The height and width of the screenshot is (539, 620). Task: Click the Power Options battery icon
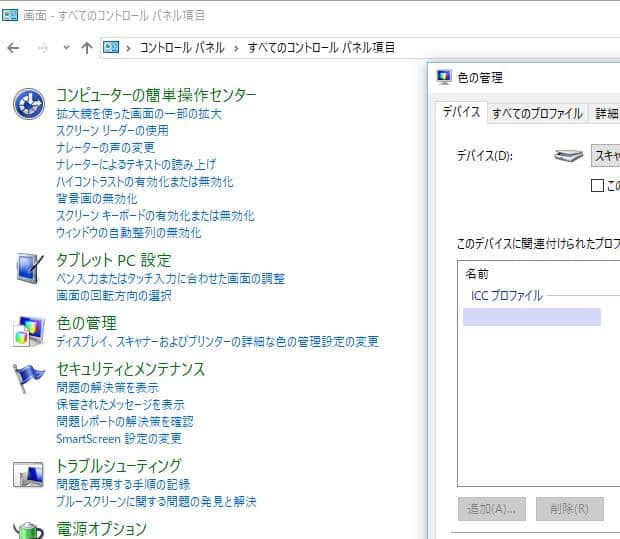click(29, 530)
